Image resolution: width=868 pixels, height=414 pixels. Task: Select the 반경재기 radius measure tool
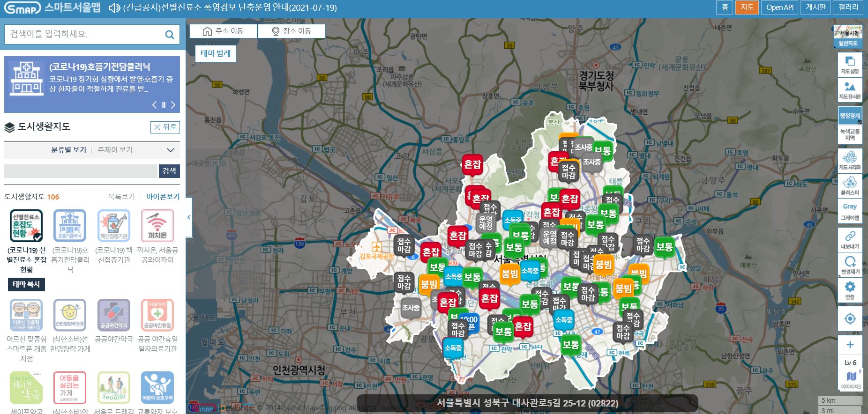point(850,265)
